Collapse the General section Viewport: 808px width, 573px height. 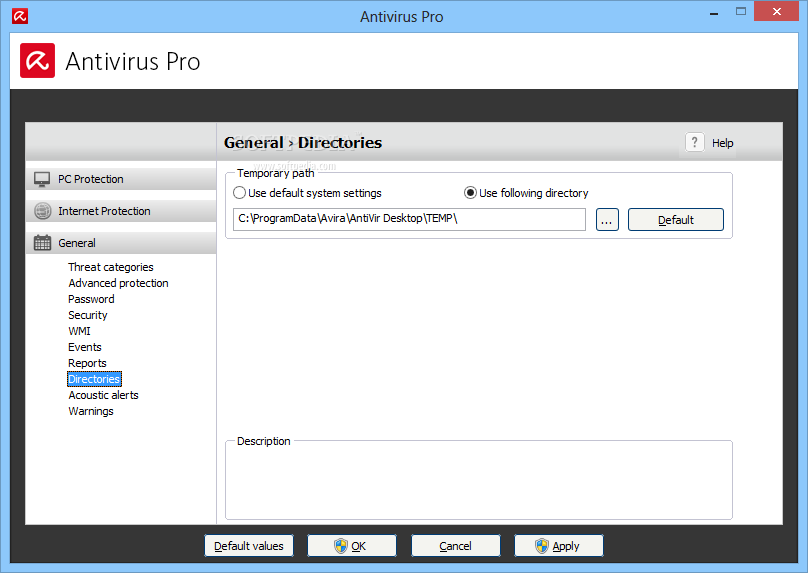point(121,243)
